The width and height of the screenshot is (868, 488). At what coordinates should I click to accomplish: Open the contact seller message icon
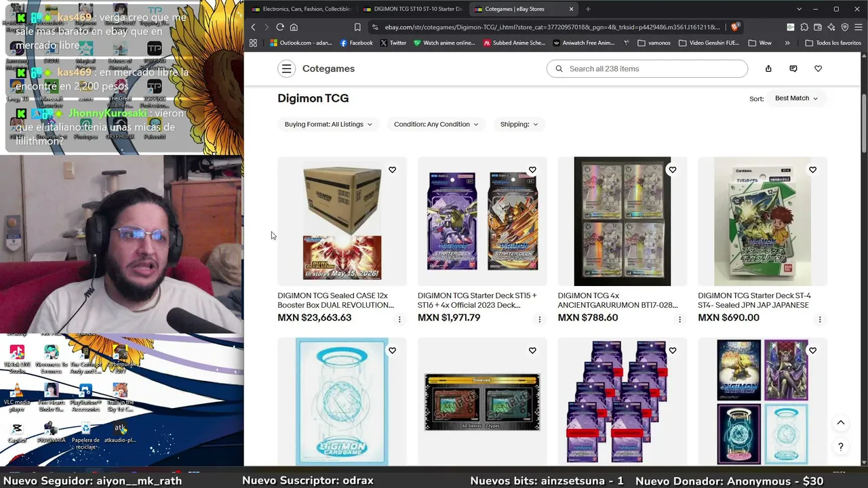coord(793,68)
